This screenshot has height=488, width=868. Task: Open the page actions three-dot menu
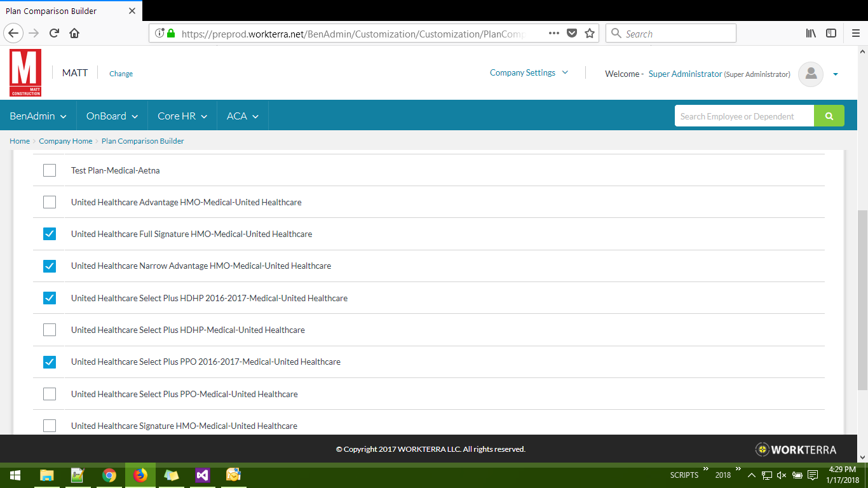pos(553,33)
